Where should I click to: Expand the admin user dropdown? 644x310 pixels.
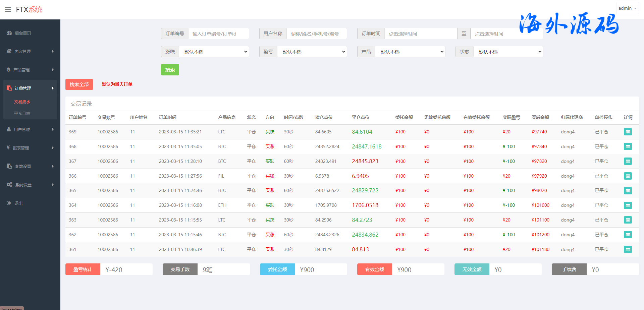(x=627, y=8)
